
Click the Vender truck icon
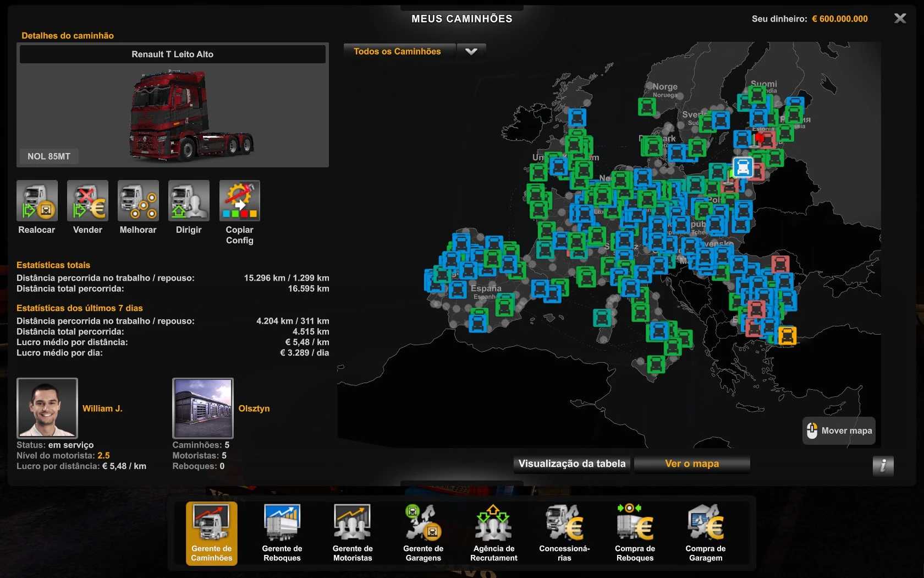pyautogui.click(x=87, y=201)
